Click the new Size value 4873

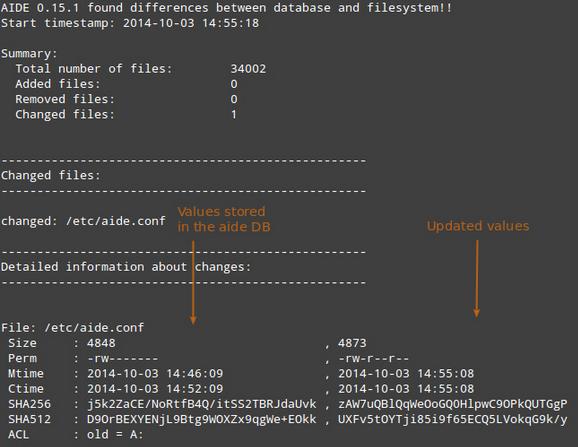352,343
